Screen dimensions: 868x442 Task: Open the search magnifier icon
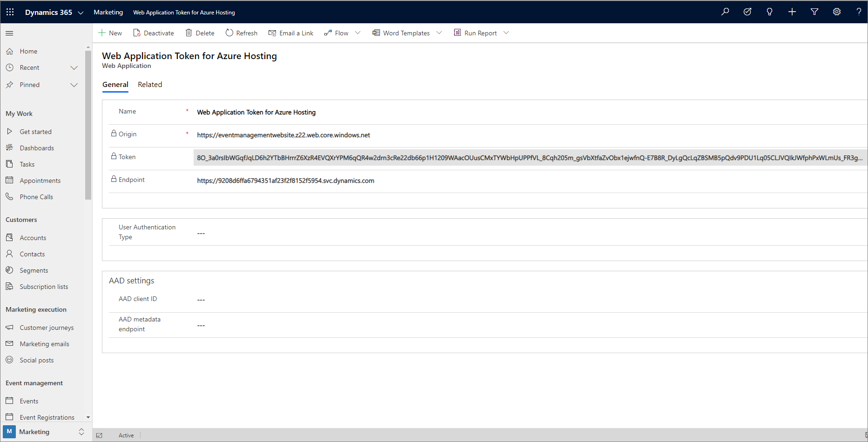point(725,12)
